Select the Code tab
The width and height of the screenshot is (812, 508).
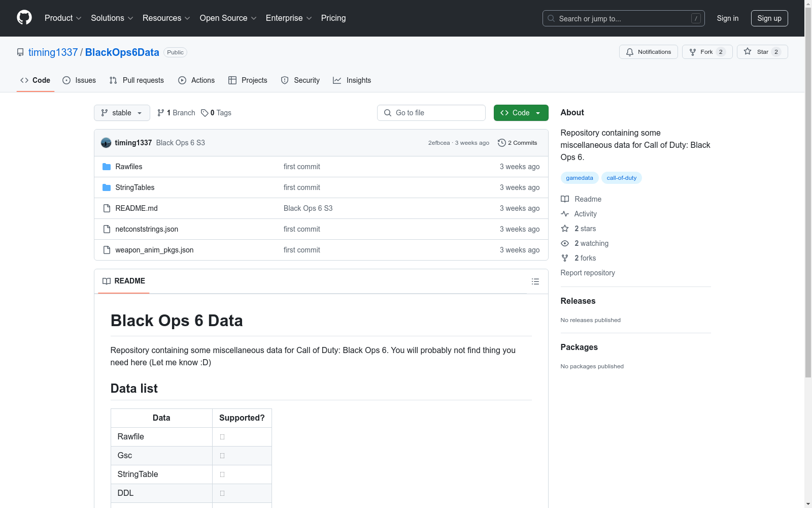click(36, 80)
